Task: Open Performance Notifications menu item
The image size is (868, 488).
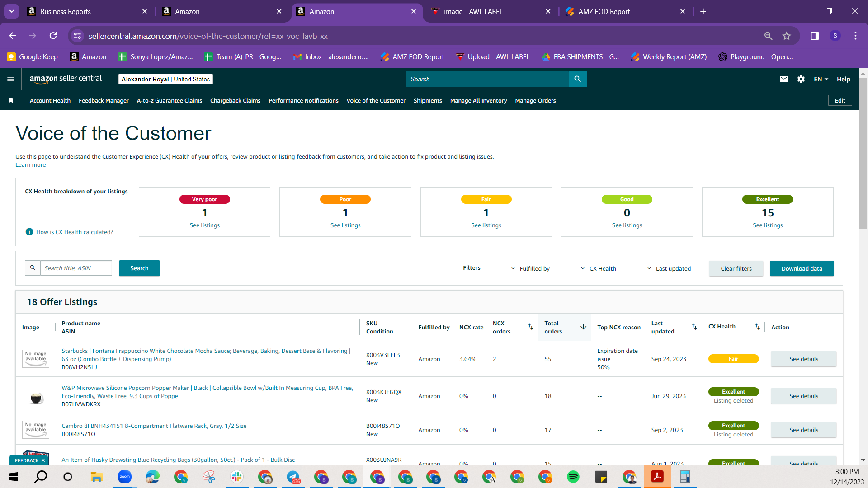Action: pyautogui.click(x=303, y=100)
